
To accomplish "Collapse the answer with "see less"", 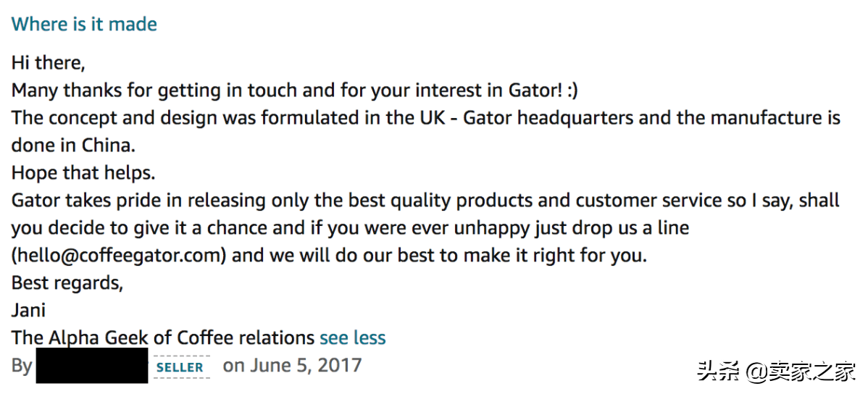I will coord(353,338).
